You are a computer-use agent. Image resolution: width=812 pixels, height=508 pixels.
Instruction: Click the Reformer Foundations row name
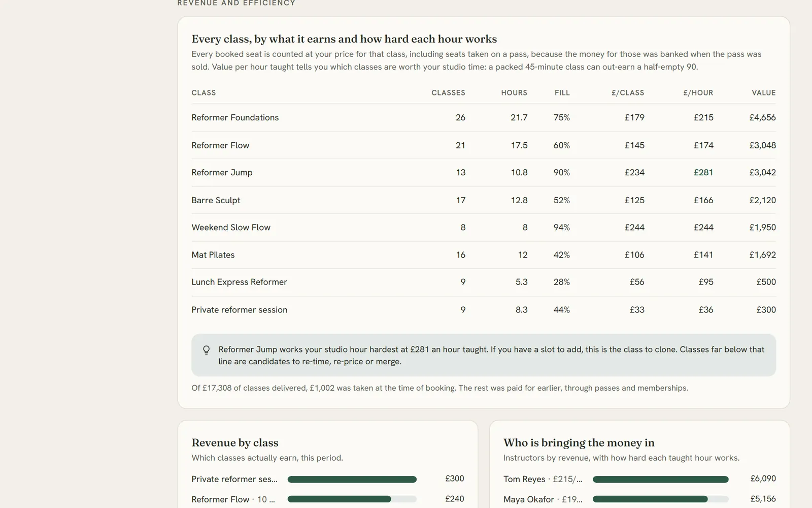coord(235,117)
